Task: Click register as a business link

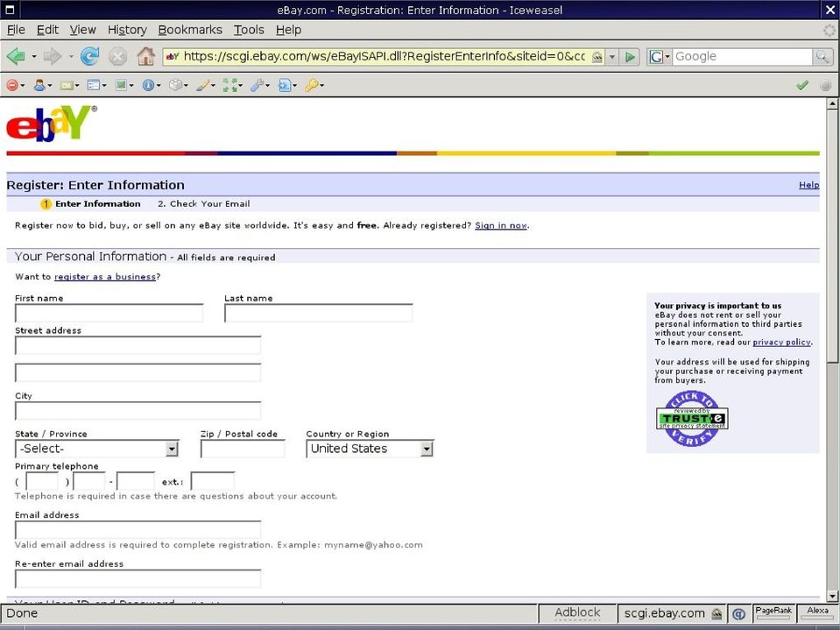Action: click(x=105, y=277)
